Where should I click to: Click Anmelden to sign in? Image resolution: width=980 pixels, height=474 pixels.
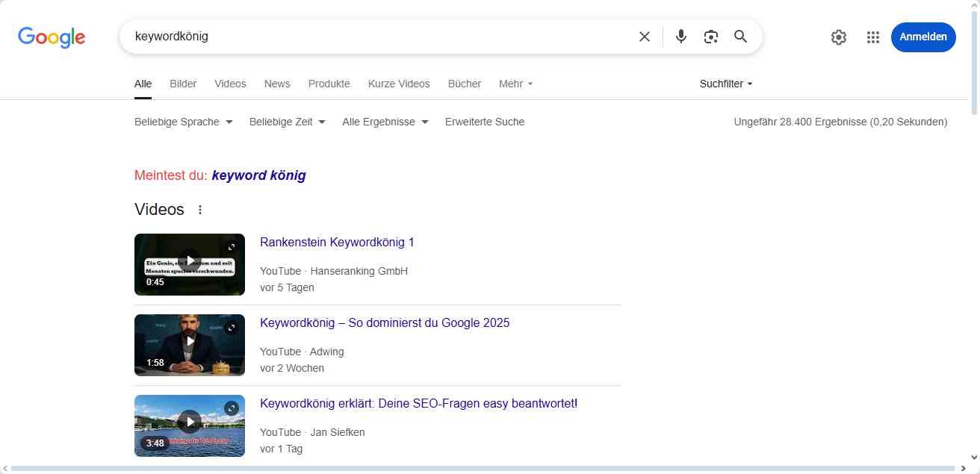tap(923, 37)
